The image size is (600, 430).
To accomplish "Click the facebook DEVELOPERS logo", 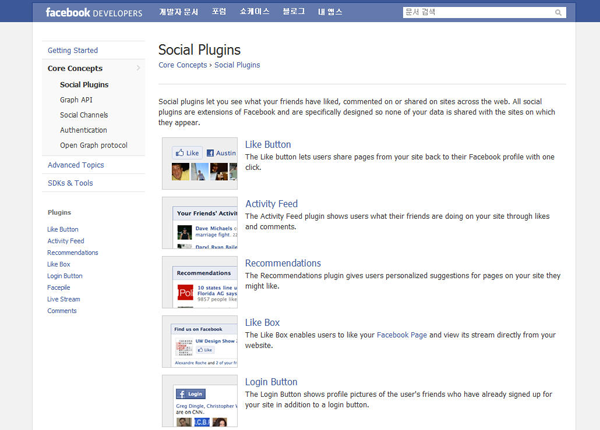I will coord(94,13).
